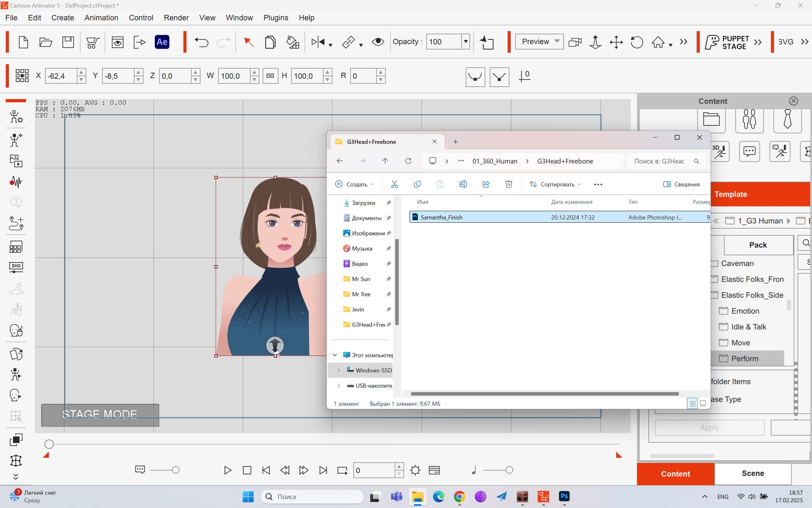Open the PUPPET STAGE mode

(727, 42)
